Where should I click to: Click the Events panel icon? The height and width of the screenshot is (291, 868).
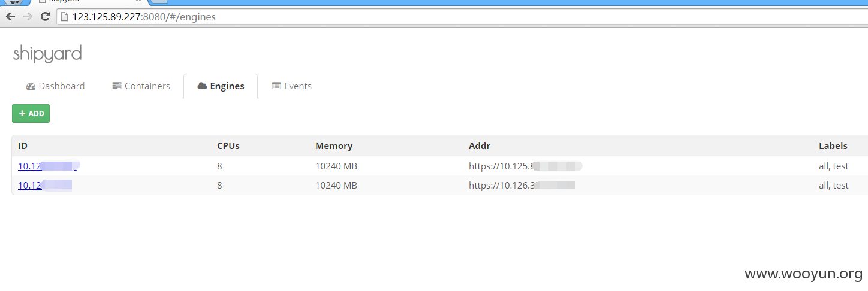coord(276,86)
